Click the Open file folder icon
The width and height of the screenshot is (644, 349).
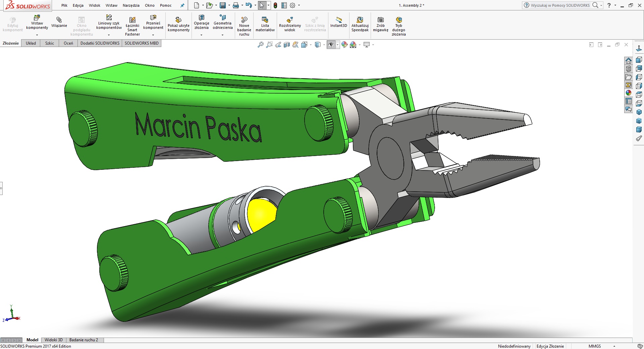click(209, 5)
